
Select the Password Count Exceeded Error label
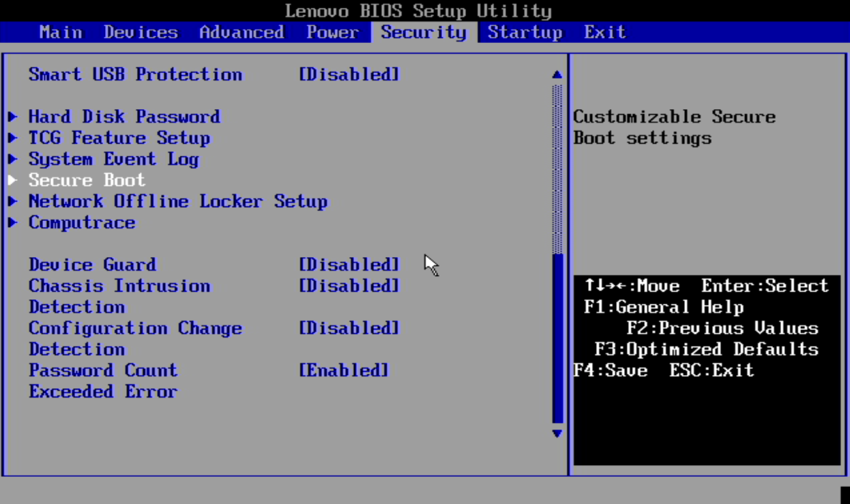pos(103,381)
